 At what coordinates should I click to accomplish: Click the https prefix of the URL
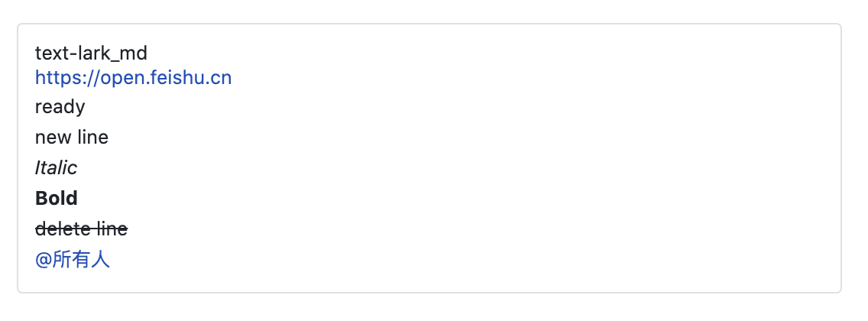(59, 78)
